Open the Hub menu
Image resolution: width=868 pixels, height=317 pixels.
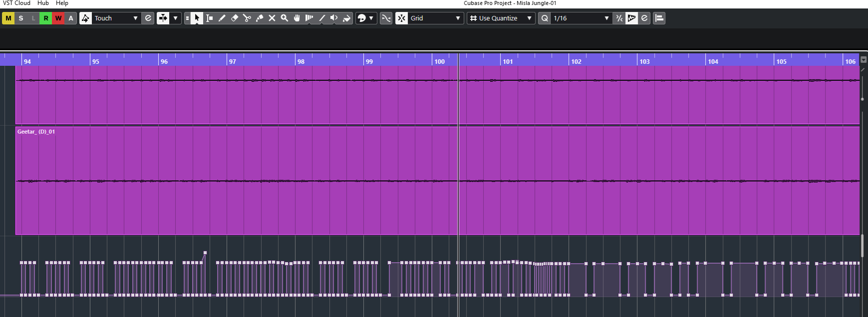43,3
